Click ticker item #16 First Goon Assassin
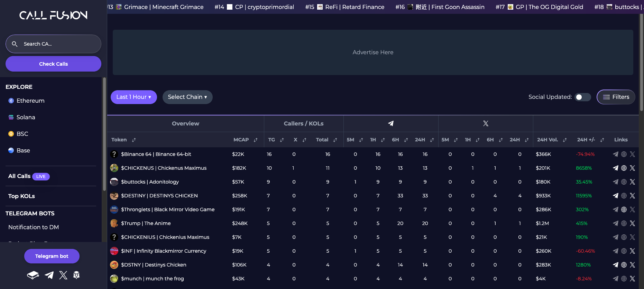Image resolution: width=644 pixels, height=289 pixels. (x=440, y=7)
